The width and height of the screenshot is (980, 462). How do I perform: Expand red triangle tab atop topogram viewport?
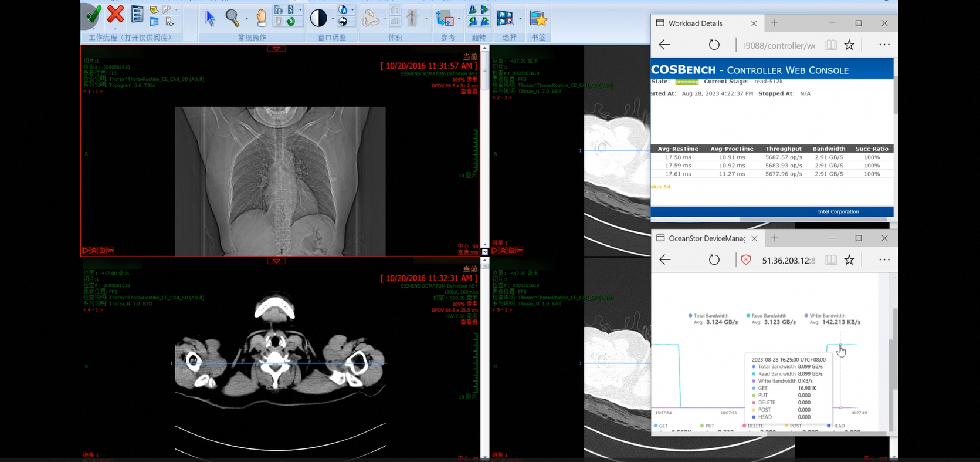pyautogui.click(x=276, y=49)
